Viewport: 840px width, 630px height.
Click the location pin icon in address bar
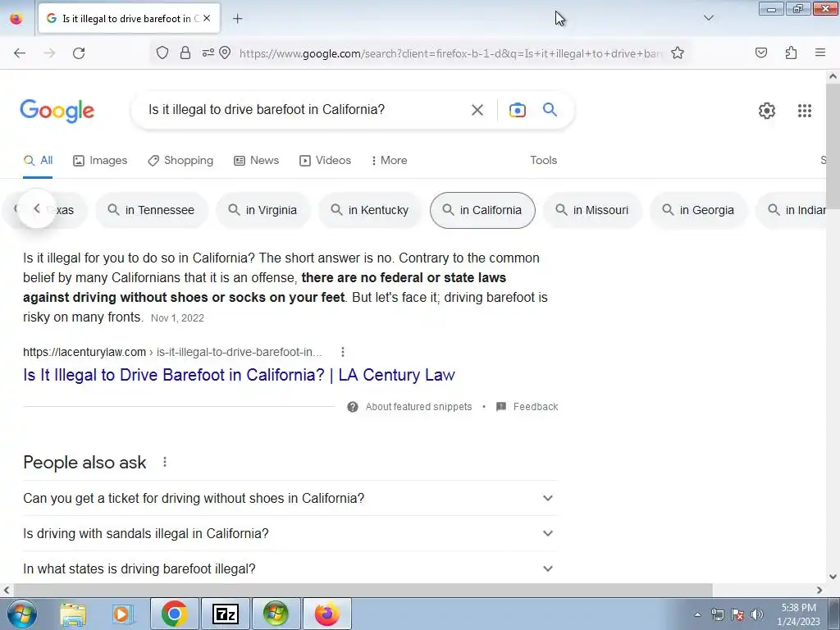[225, 52]
